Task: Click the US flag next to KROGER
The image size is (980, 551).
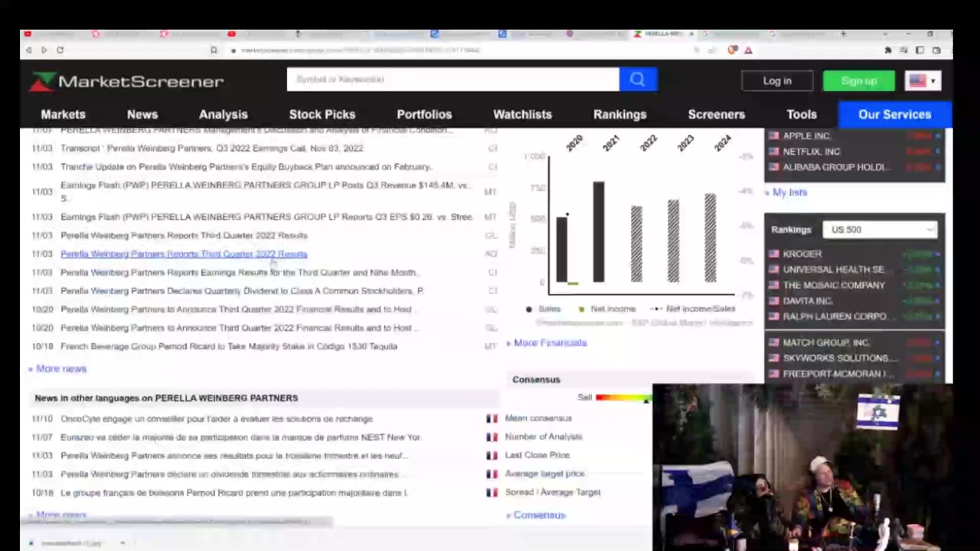Action: pyautogui.click(x=774, y=254)
